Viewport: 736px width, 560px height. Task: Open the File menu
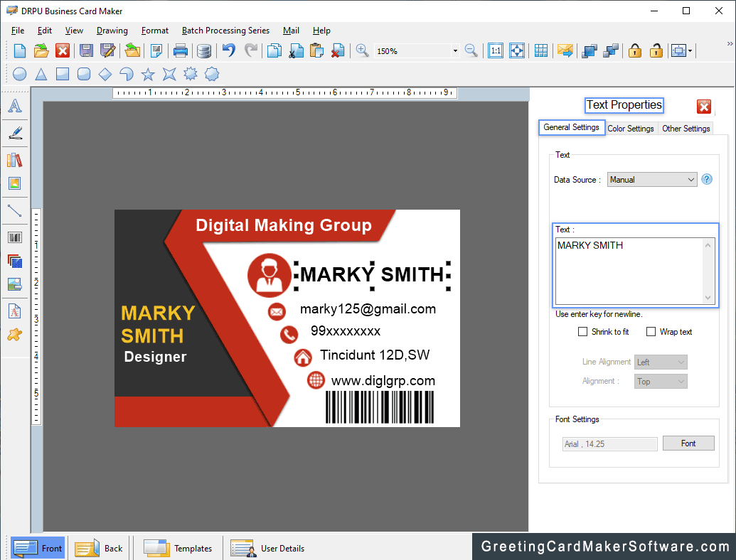click(x=18, y=31)
